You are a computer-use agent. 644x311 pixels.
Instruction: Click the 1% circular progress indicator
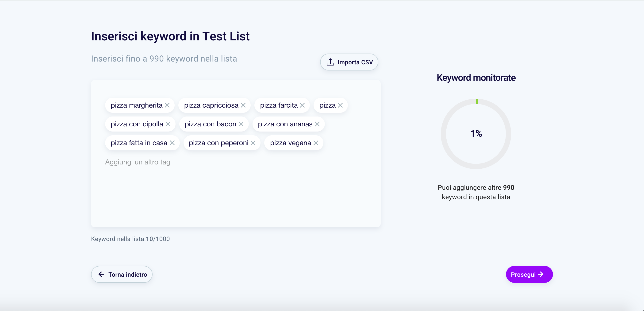click(x=476, y=134)
